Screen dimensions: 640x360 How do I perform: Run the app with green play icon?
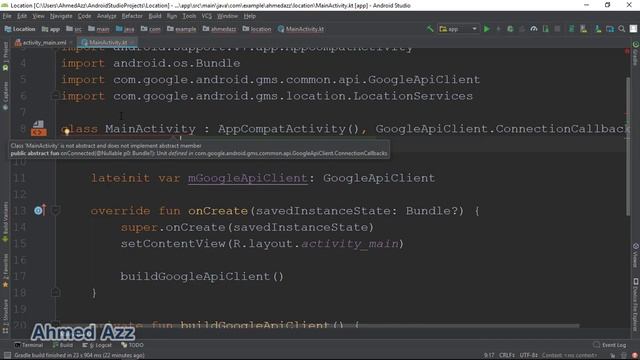pos(487,29)
